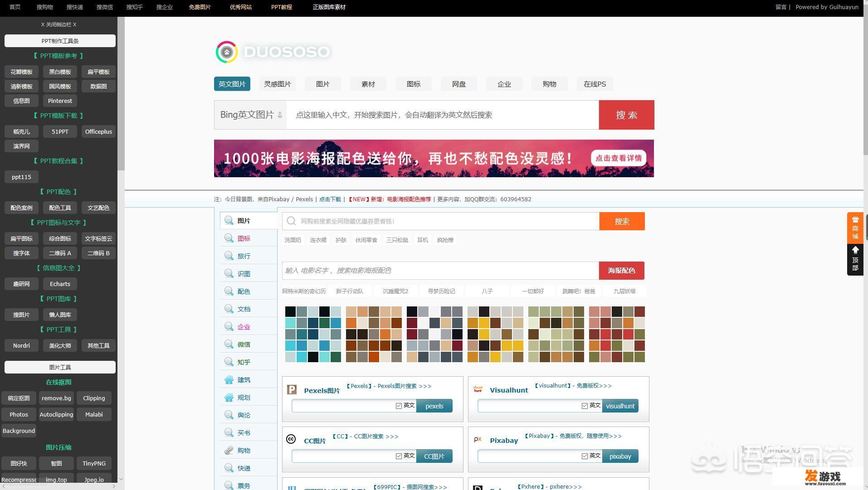Click the main image search input field
This screenshot has height=490, width=868.
(x=443, y=115)
